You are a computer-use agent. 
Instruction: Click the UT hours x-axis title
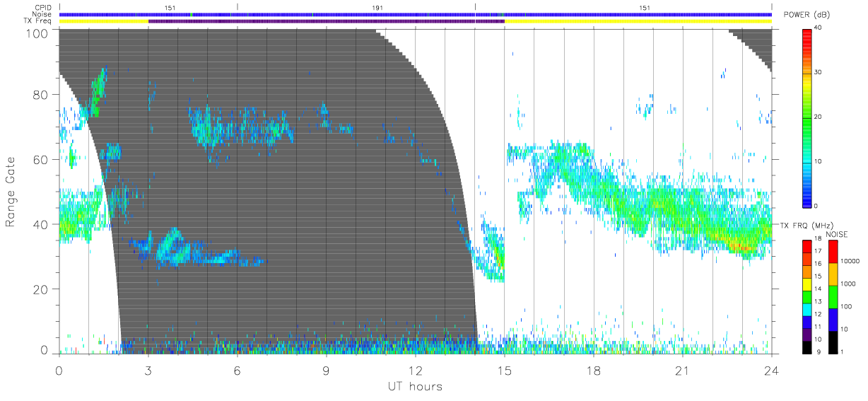(x=414, y=387)
